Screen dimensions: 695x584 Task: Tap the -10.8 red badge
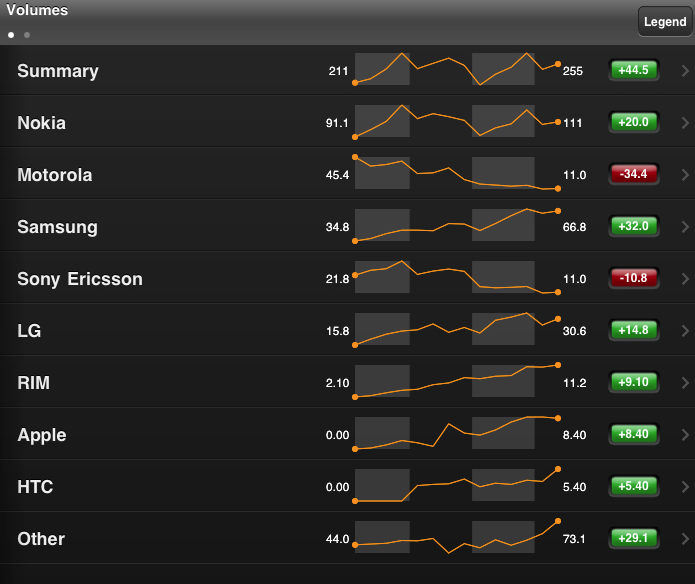click(634, 278)
